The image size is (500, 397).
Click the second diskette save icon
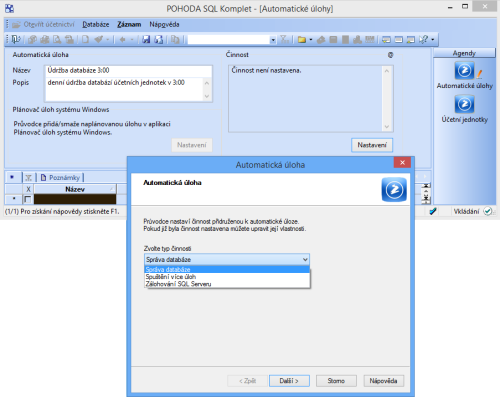point(159,40)
